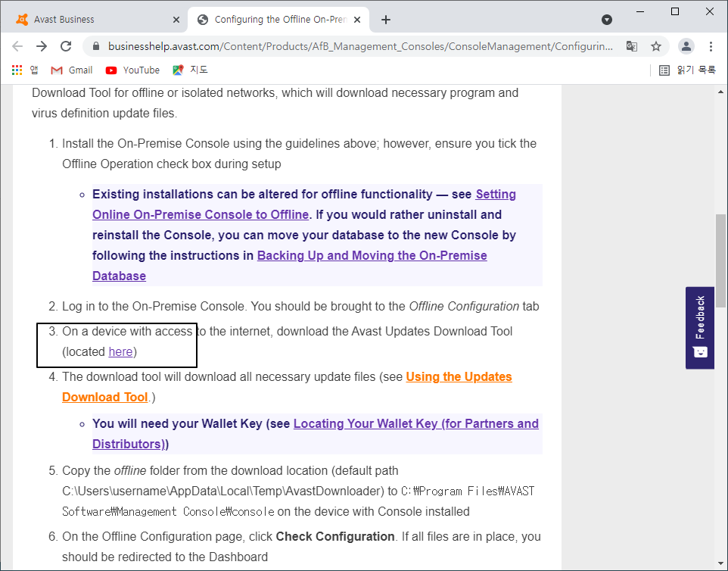
Task: Bookmark this page with star icon
Action: click(655, 46)
